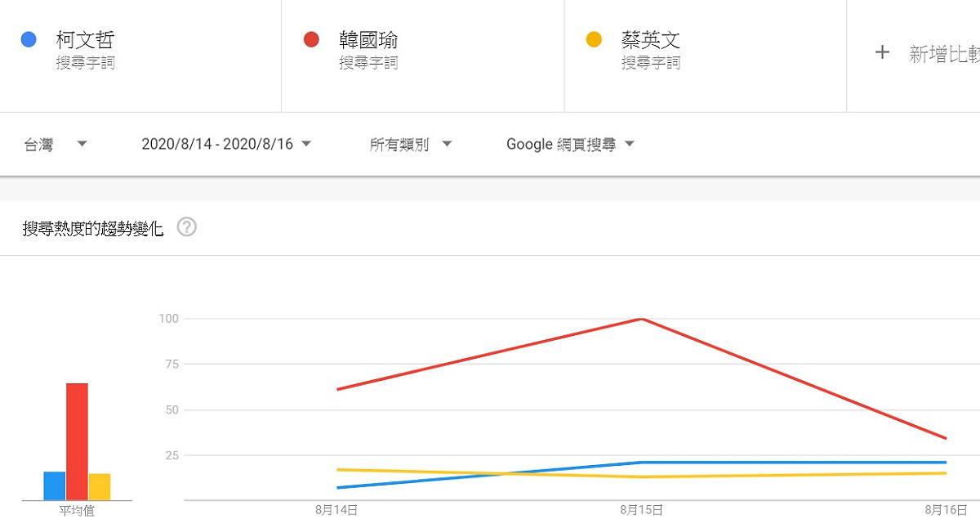Viewport: 980px width, 528px height.
Task: Click the yellow average bar for 蔡英文
Action: click(100, 487)
